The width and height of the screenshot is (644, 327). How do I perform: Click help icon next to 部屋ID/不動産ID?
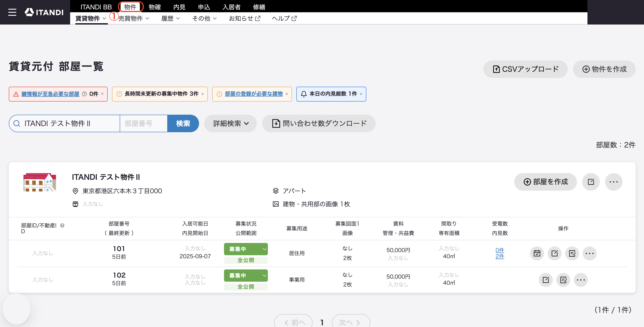62,225
